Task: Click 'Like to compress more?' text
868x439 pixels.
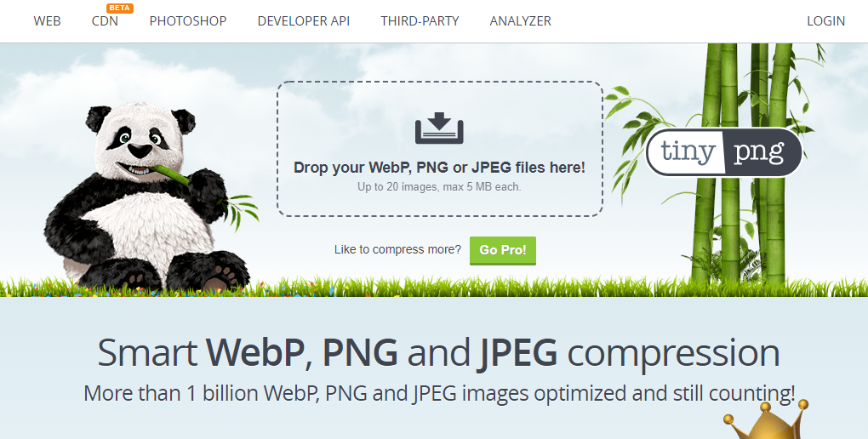Action: pos(397,249)
